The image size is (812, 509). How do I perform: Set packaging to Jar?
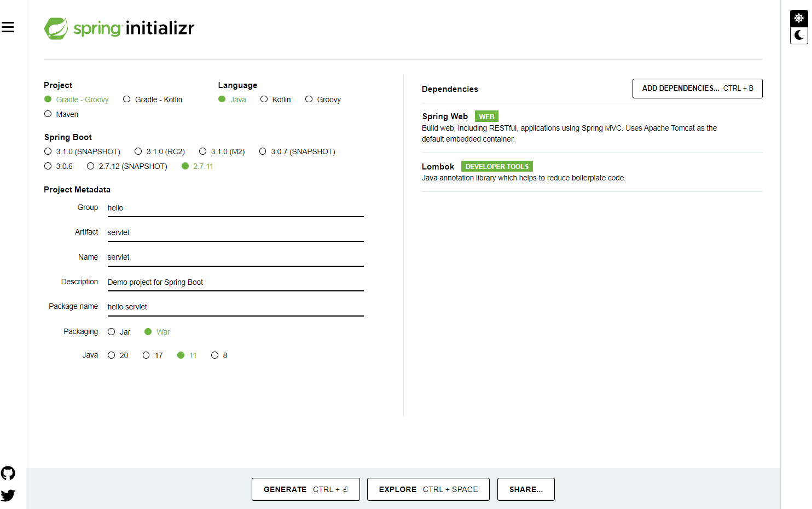(x=119, y=332)
